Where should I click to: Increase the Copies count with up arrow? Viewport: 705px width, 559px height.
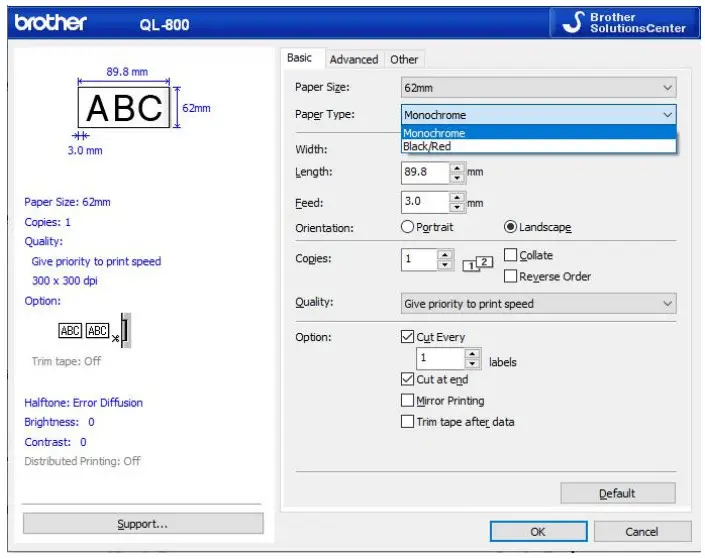pos(445,255)
